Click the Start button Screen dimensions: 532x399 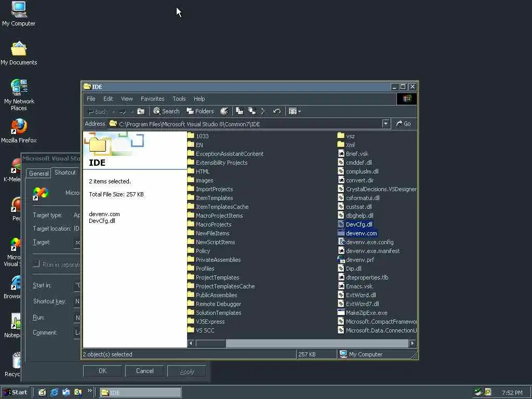pos(16,392)
